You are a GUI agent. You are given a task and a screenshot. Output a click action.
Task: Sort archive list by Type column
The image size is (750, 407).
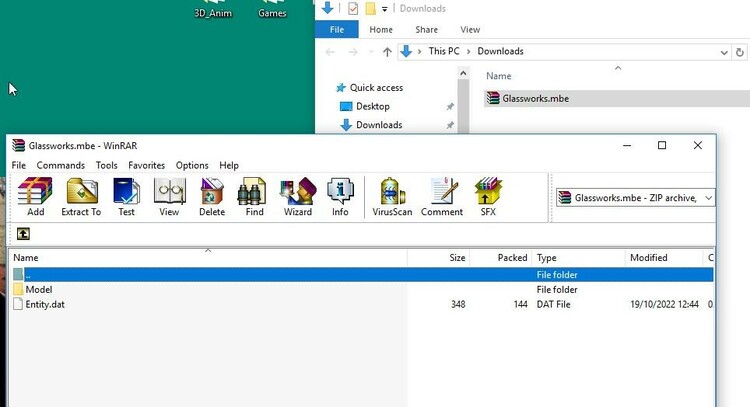tap(579, 257)
